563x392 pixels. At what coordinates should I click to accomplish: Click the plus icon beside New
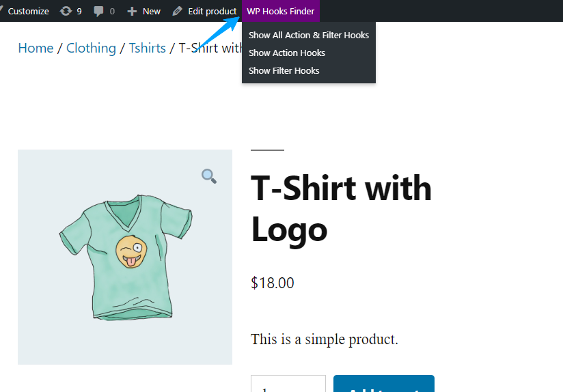132,11
